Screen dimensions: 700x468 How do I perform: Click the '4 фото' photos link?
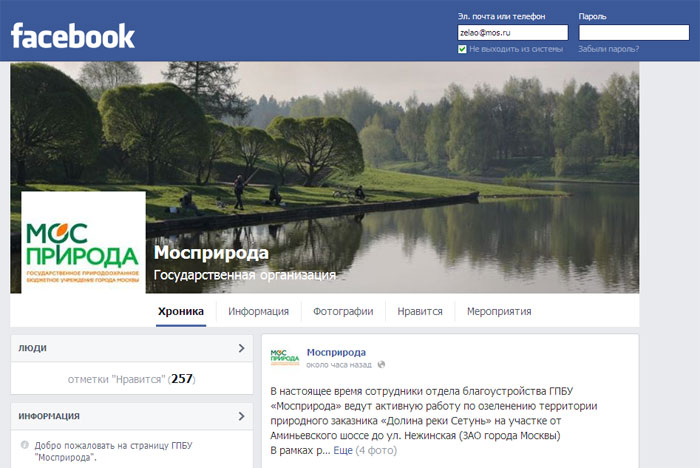(376, 450)
